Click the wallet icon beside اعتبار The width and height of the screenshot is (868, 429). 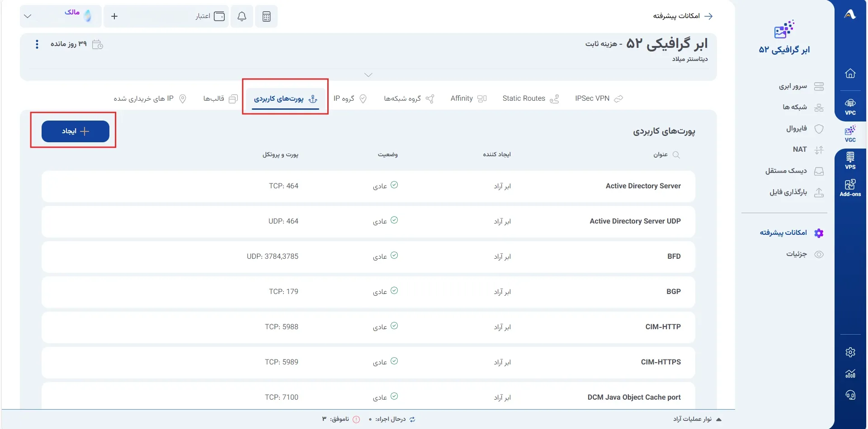point(219,16)
